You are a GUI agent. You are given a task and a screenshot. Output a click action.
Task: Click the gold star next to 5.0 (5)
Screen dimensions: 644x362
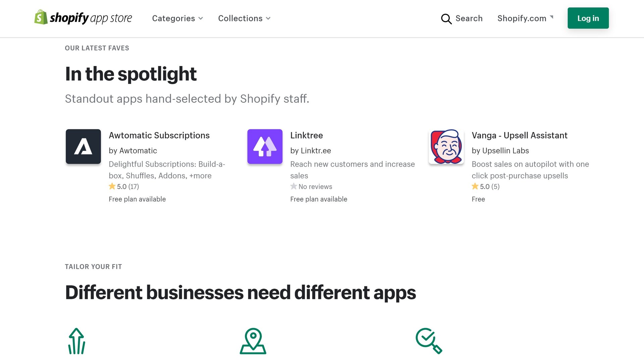coord(475,186)
